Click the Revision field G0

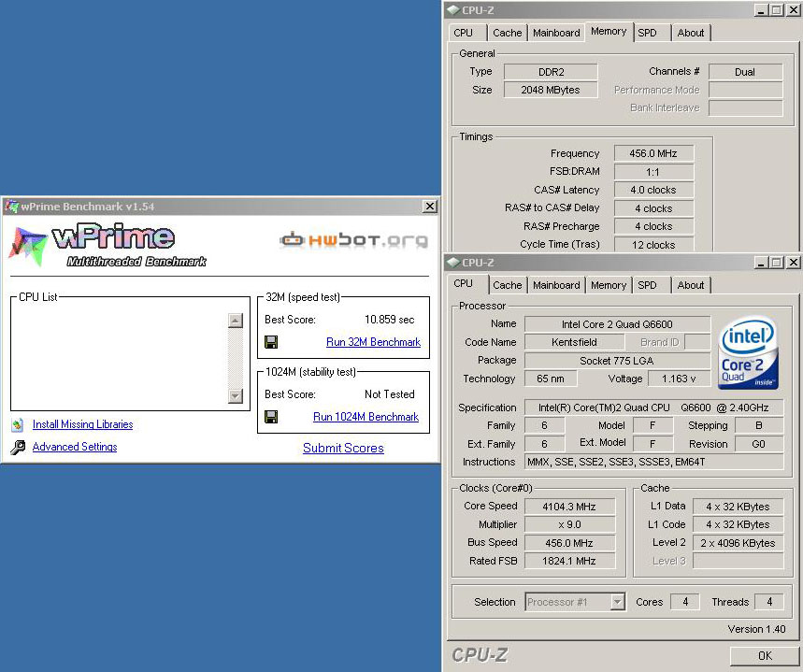[758, 444]
